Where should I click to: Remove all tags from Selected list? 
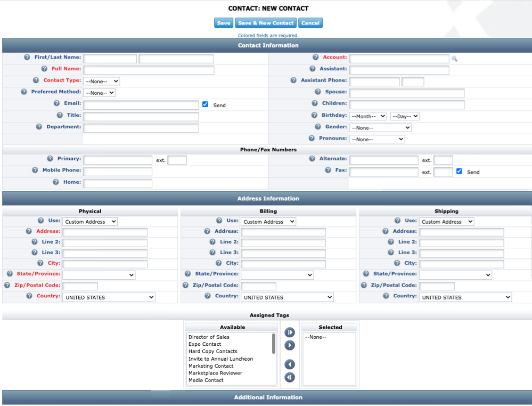pyautogui.click(x=289, y=377)
